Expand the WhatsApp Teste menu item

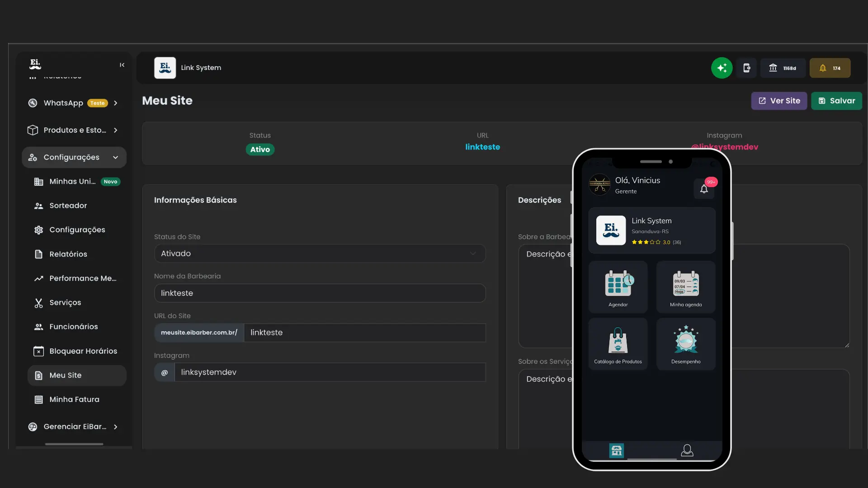click(116, 103)
